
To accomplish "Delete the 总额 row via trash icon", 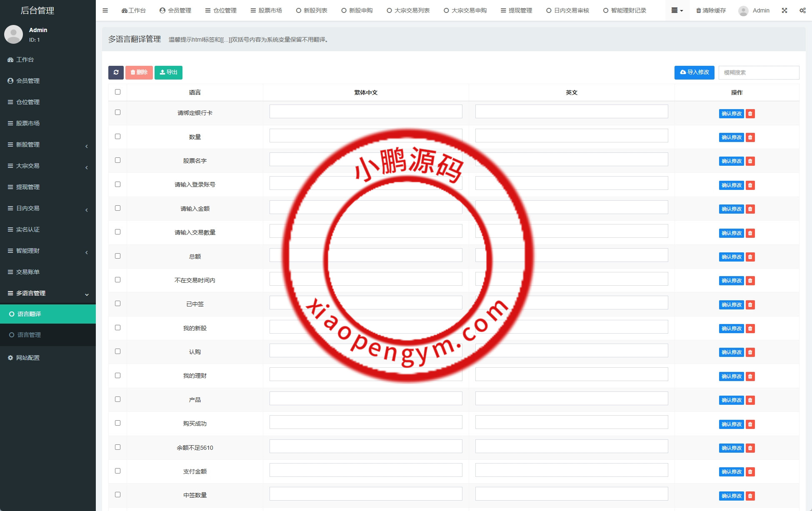I will (750, 257).
